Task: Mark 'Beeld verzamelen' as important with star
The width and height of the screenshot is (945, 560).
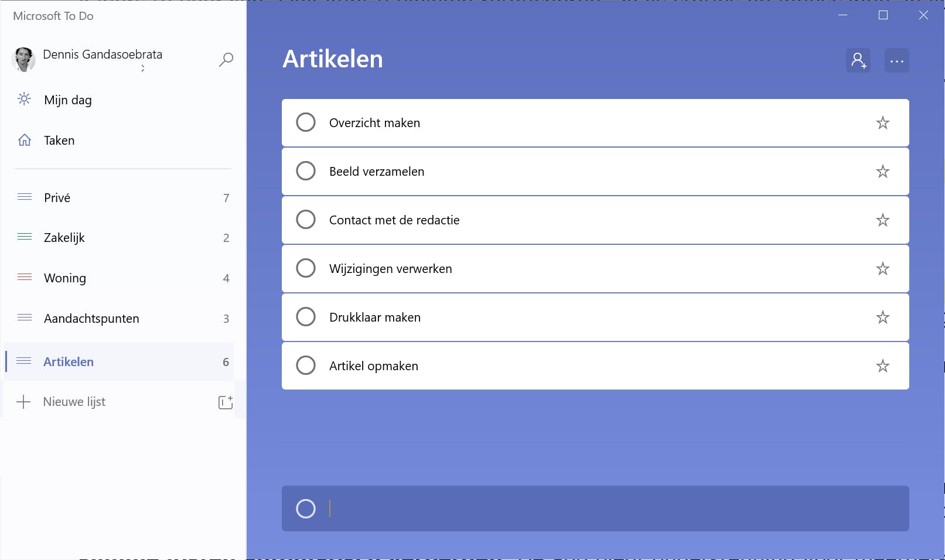Action: pos(882,172)
